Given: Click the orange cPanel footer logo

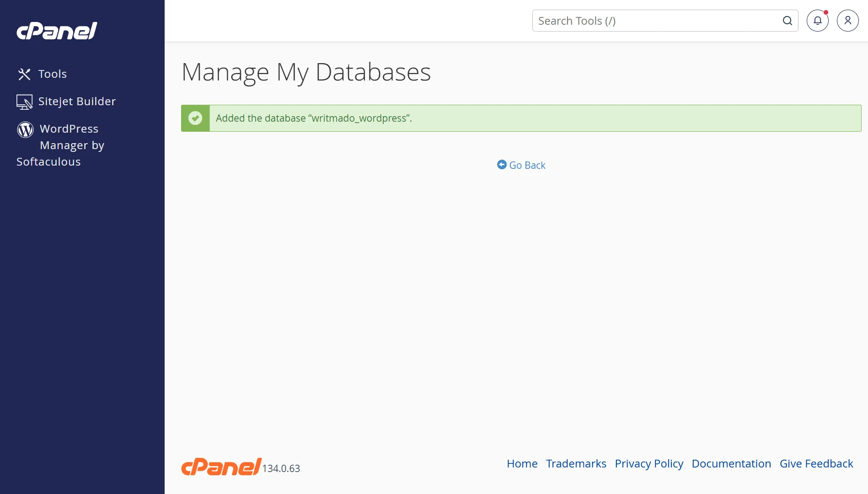Looking at the screenshot, I should point(221,467).
